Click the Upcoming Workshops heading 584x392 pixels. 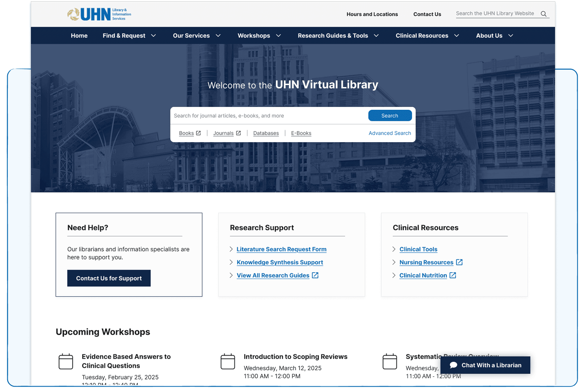coord(103,332)
